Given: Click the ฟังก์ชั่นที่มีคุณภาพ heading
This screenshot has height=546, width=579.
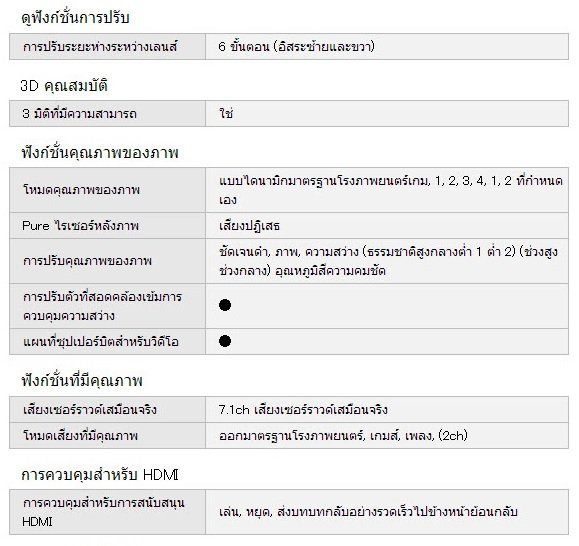Looking at the screenshot, I should [82, 380].
